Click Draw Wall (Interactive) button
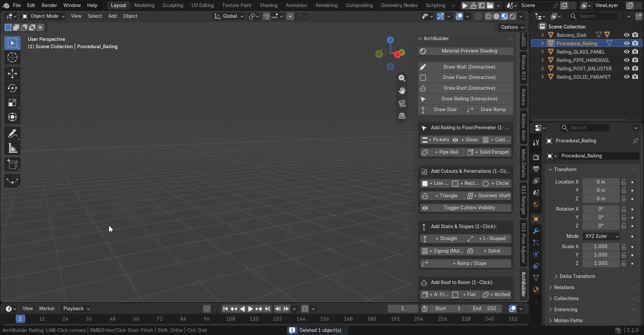644x335 pixels. (466, 67)
